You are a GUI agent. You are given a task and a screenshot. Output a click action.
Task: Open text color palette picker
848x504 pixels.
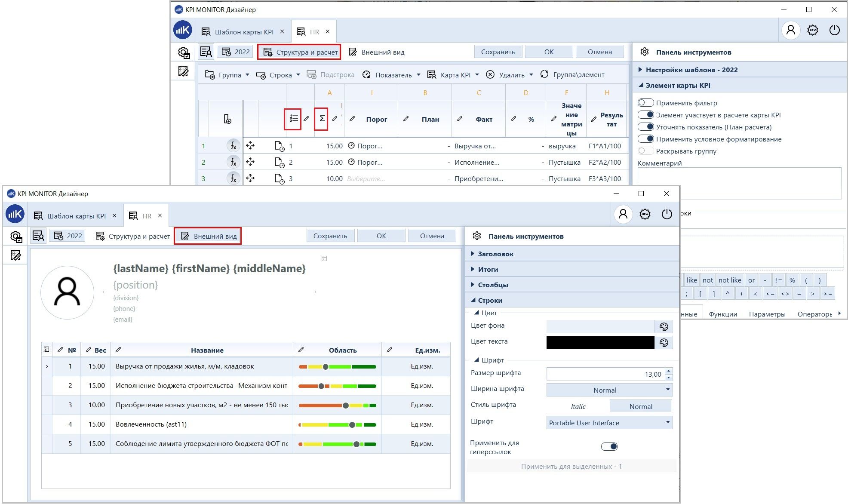664,343
